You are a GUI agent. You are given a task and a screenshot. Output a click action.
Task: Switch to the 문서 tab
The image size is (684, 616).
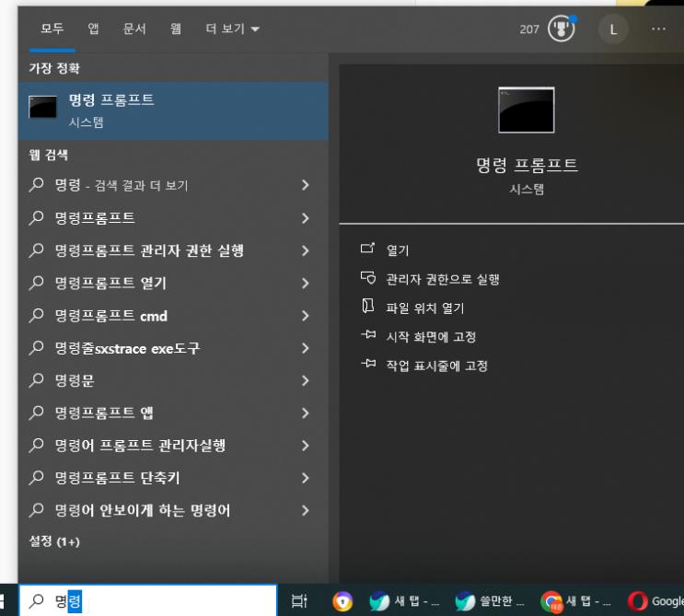point(134,29)
